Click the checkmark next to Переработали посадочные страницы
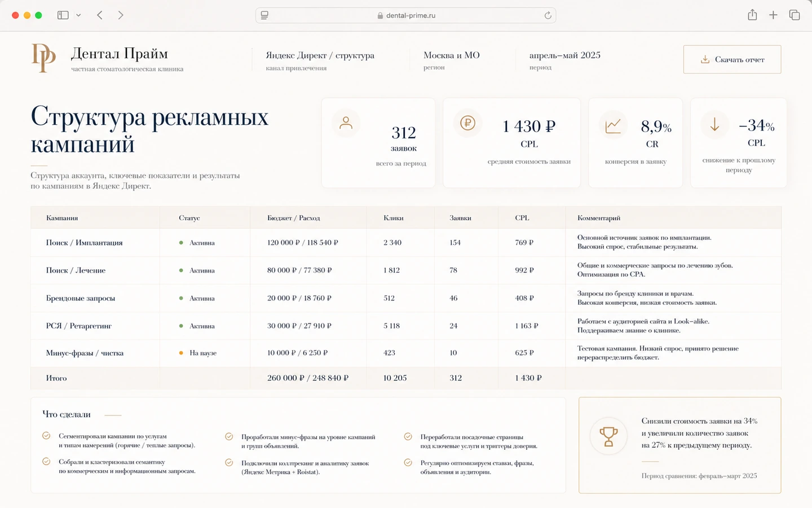 click(x=408, y=436)
